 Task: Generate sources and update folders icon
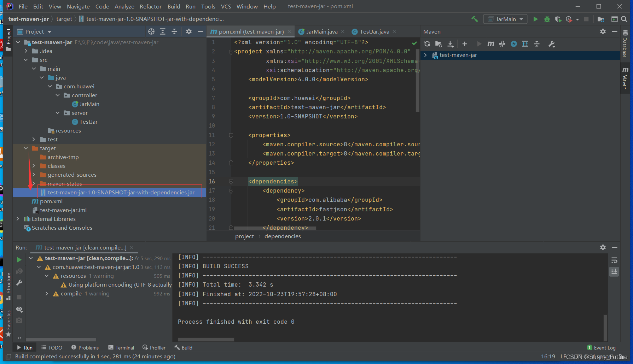[439, 44]
